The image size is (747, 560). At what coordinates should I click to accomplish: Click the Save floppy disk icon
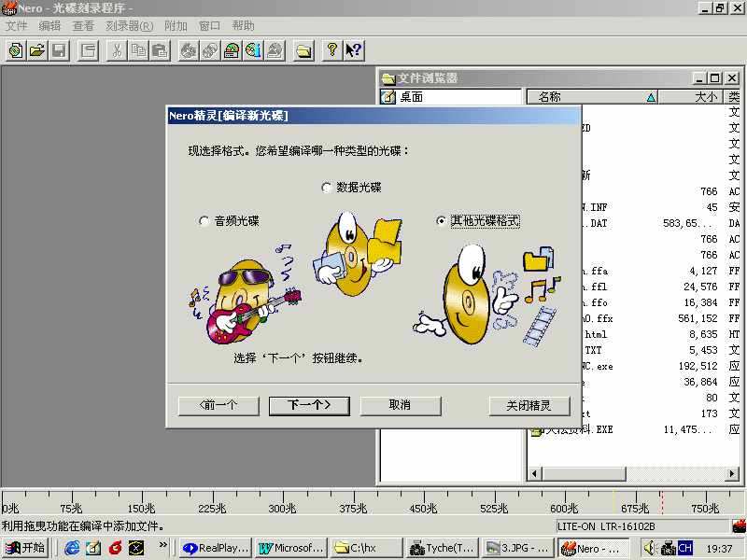click(59, 50)
